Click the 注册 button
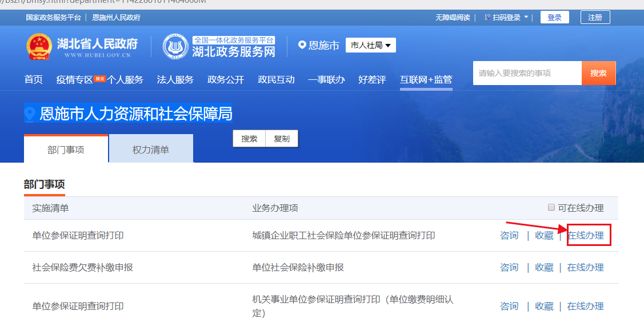Screen dimensions: 644x327 click(x=595, y=18)
